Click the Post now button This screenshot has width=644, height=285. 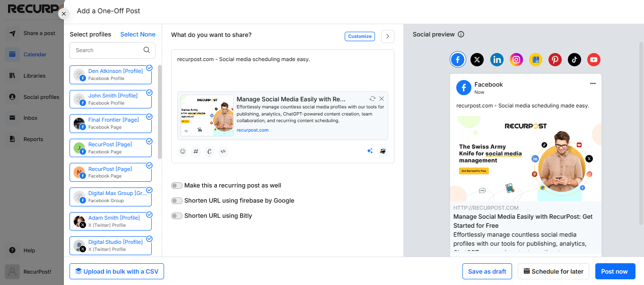[x=615, y=271]
